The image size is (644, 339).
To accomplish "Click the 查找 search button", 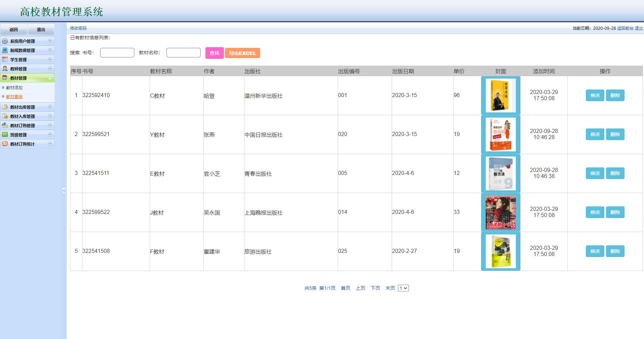I will tap(214, 53).
